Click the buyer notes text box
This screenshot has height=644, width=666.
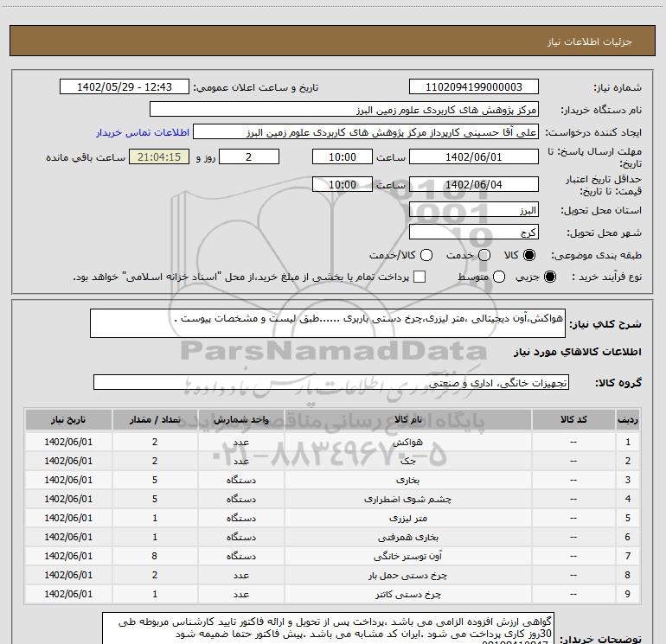(x=329, y=628)
